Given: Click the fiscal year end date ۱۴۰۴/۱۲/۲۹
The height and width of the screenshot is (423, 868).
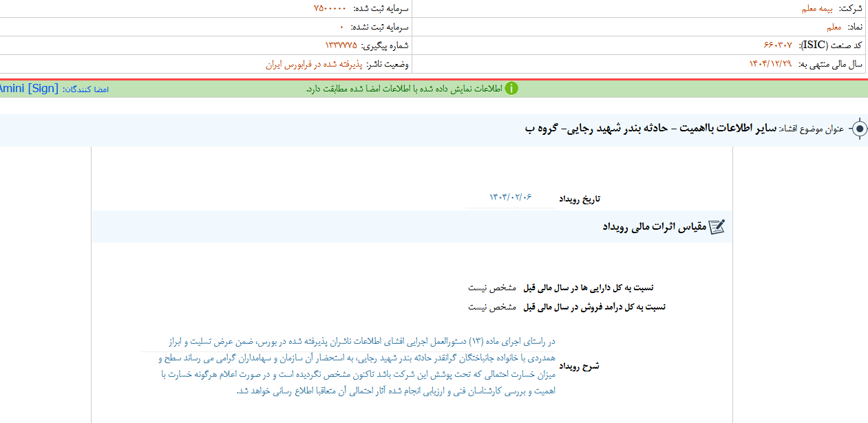Looking at the screenshot, I should [x=770, y=64].
